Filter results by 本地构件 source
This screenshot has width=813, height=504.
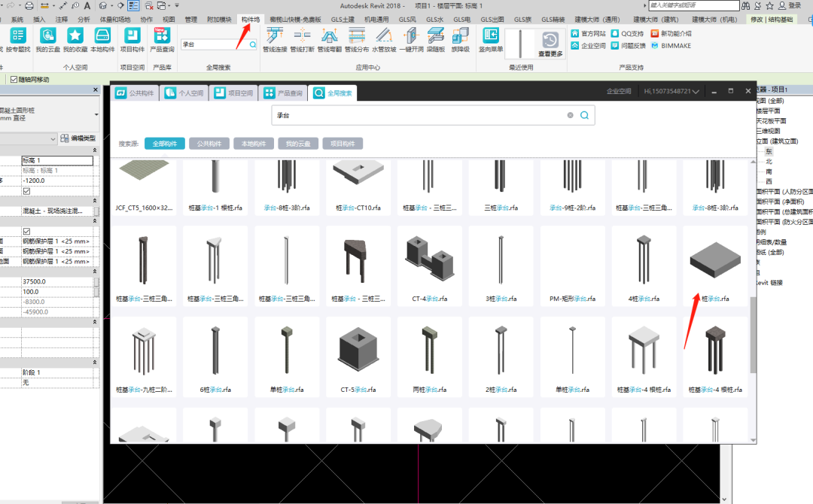pos(254,144)
